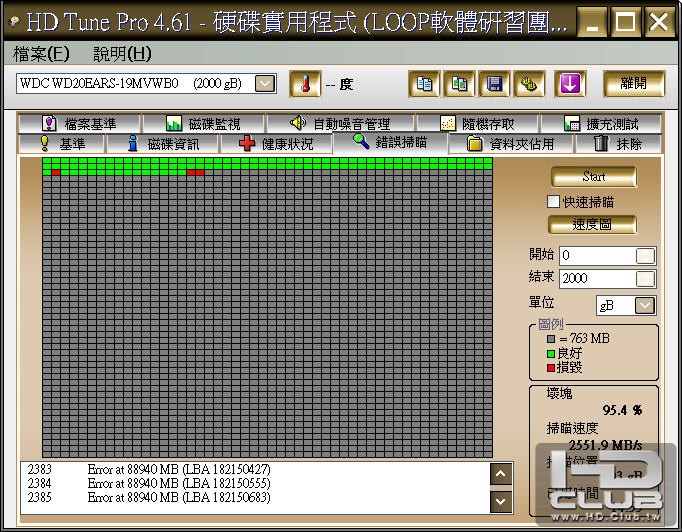The image size is (682, 532).
Task: Click the save screenshot floppy disk icon
Action: point(494,84)
